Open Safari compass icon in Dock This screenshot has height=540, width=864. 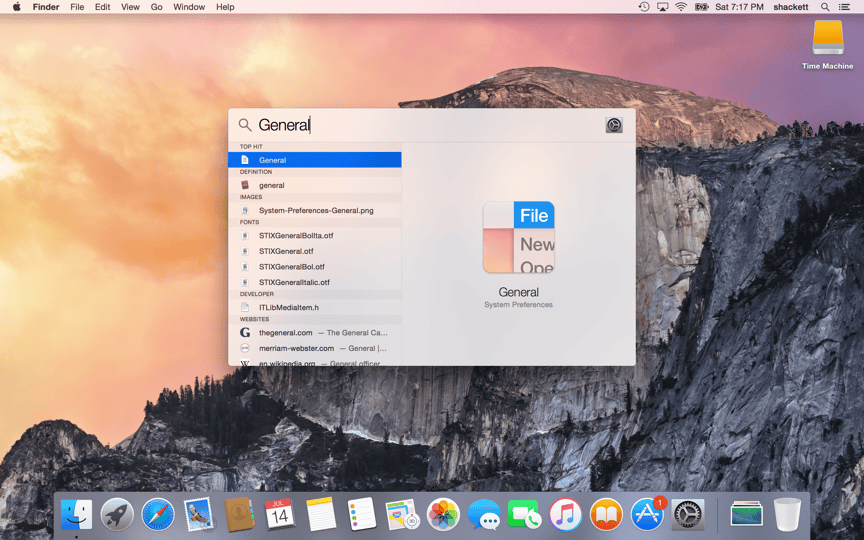[158, 515]
